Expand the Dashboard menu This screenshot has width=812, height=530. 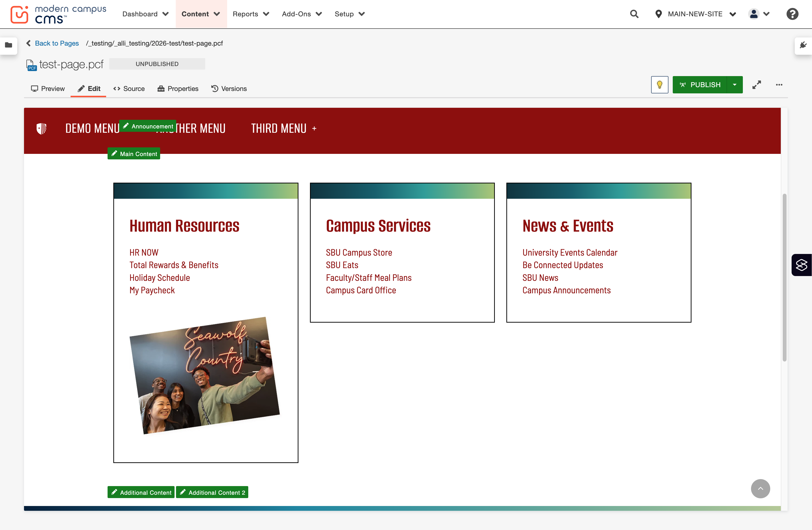pos(145,14)
